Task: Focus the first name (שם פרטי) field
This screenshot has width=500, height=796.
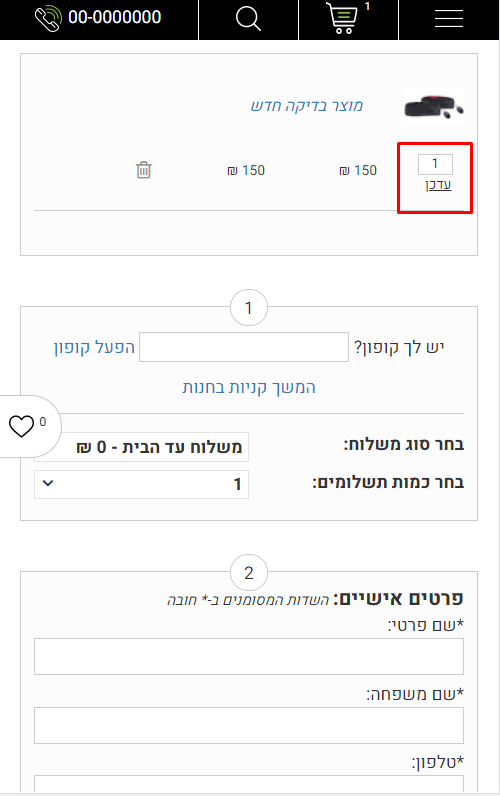Action: point(249,656)
